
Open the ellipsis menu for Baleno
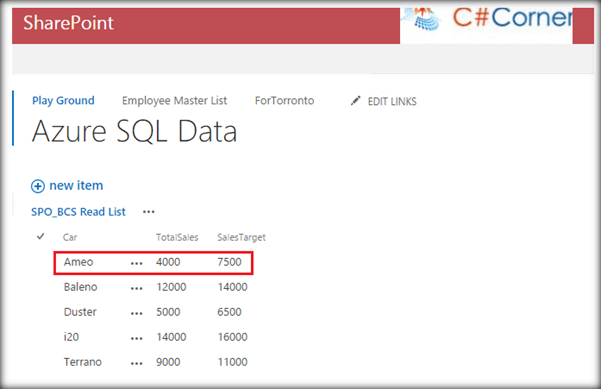(x=137, y=288)
